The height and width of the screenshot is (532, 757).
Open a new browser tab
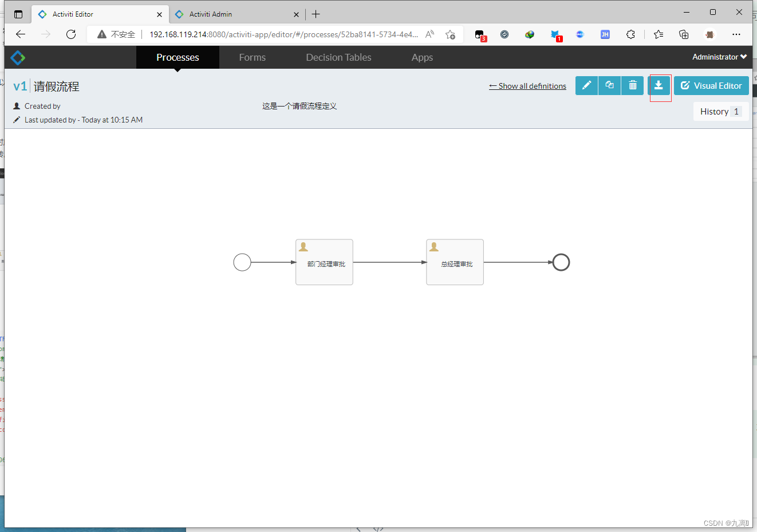coord(316,14)
